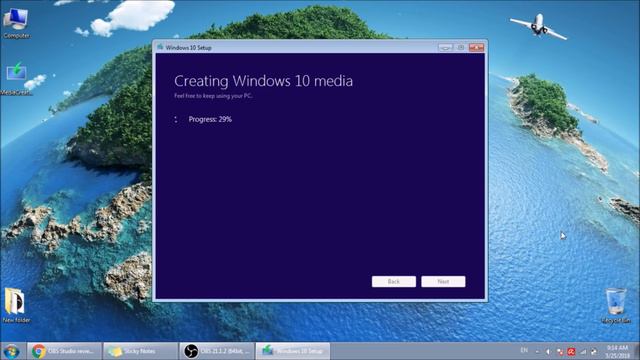Click the 'Progress: 29%' text

pos(210,119)
